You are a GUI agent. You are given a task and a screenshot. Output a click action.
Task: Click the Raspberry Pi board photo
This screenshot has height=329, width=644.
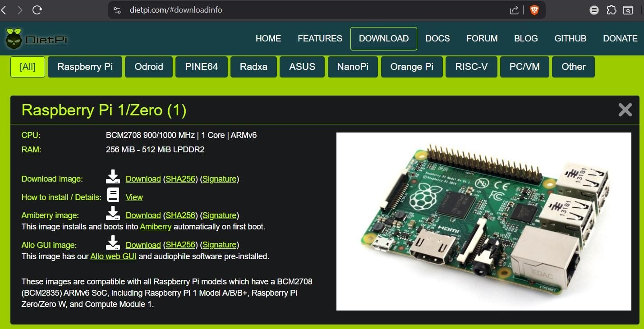[x=484, y=221]
